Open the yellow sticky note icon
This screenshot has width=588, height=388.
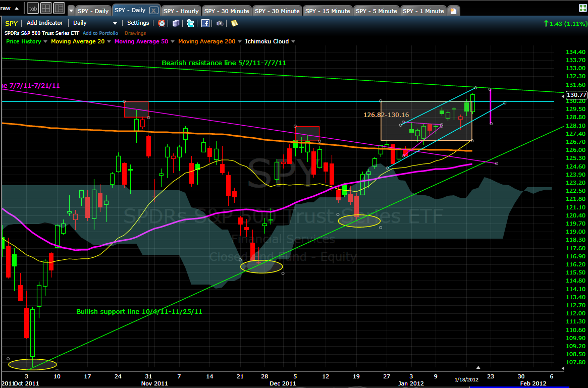pos(234,23)
